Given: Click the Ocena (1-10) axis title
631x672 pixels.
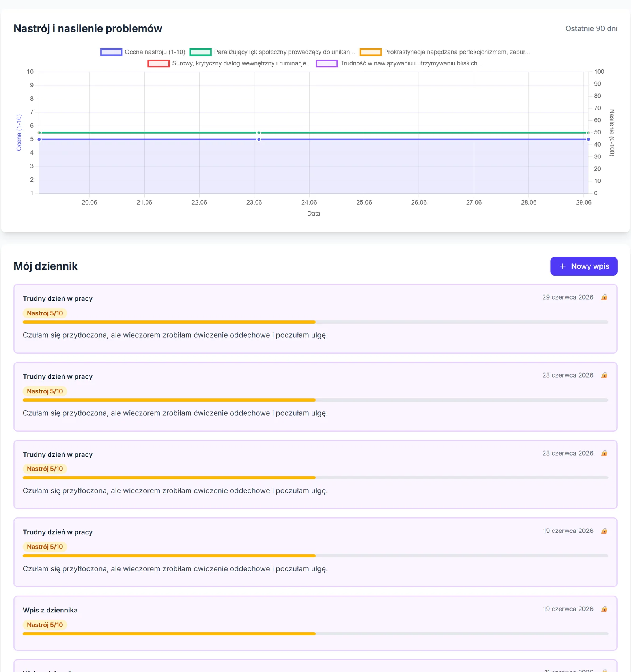Looking at the screenshot, I should [19, 132].
